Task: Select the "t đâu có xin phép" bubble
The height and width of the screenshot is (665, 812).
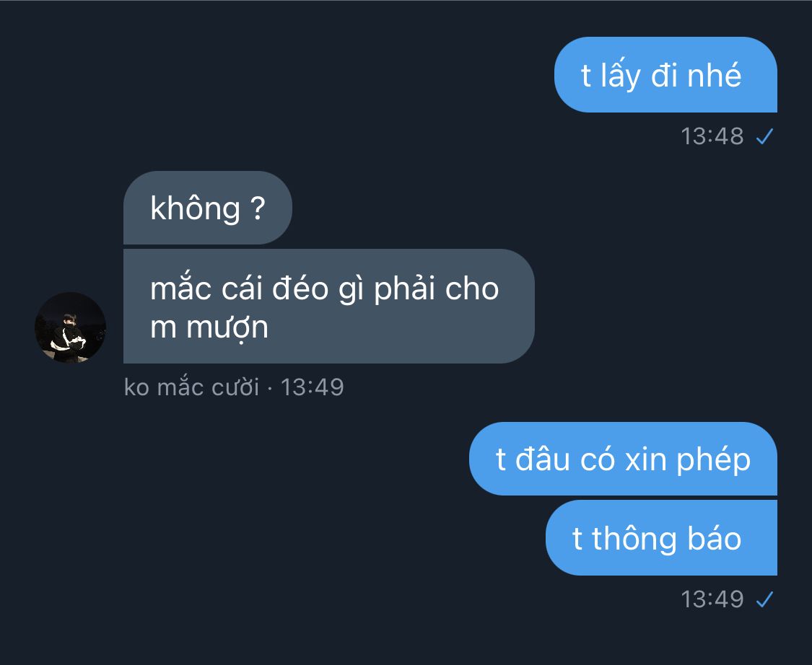Action: click(623, 459)
